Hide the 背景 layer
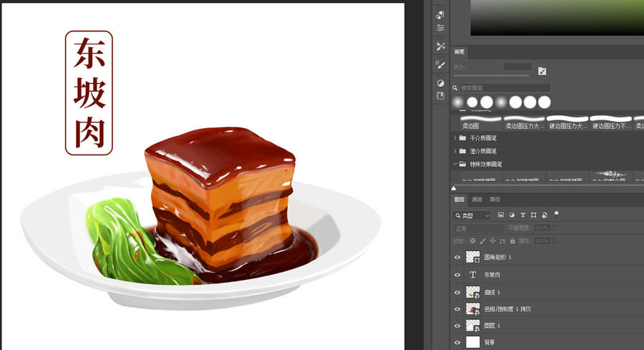Viewport: 644px width, 350px height. pos(457,342)
